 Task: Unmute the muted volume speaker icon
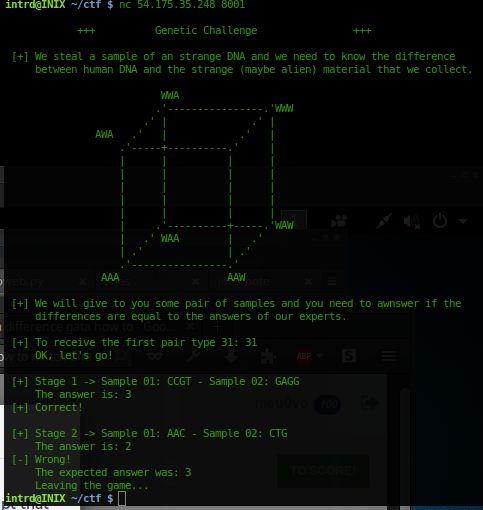click(x=412, y=221)
